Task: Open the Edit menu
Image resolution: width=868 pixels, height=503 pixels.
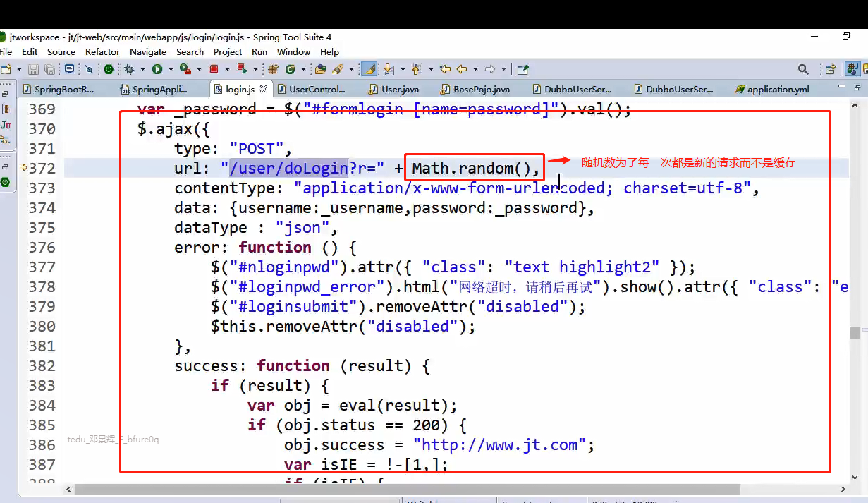Action: point(30,51)
